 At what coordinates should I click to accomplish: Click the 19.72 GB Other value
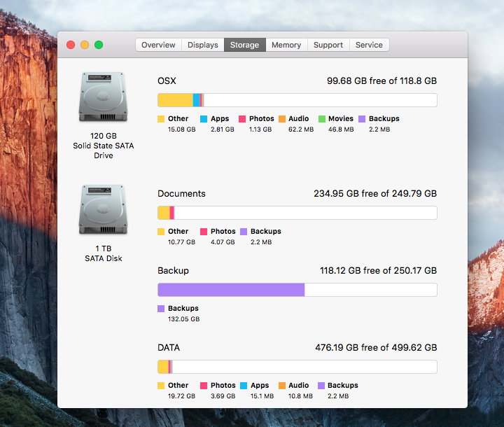tap(181, 396)
